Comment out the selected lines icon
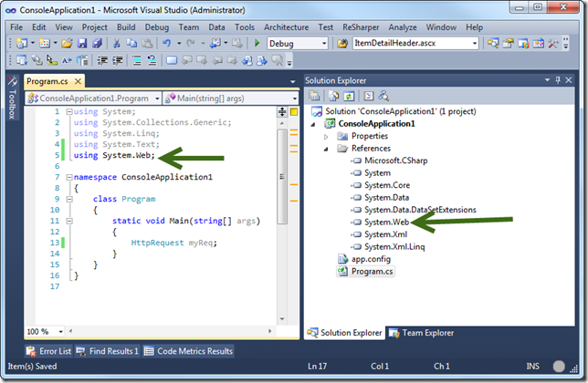 click(x=137, y=60)
